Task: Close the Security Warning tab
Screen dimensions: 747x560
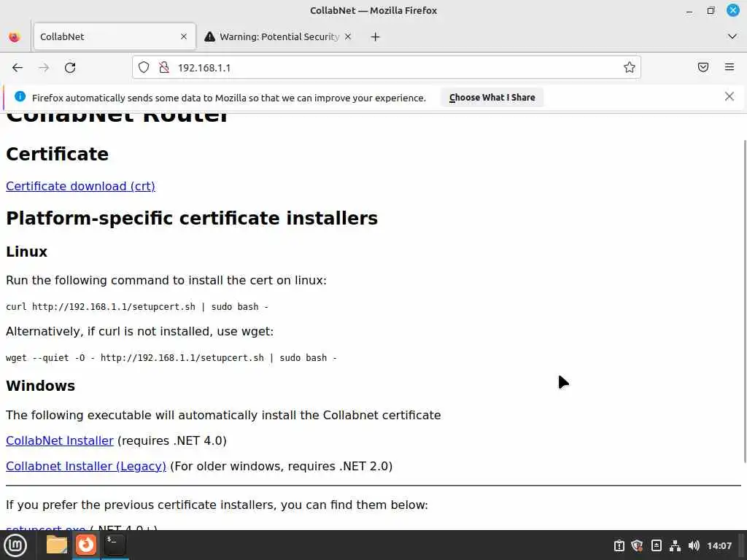Action: pyautogui.click(x=348, y=36)
